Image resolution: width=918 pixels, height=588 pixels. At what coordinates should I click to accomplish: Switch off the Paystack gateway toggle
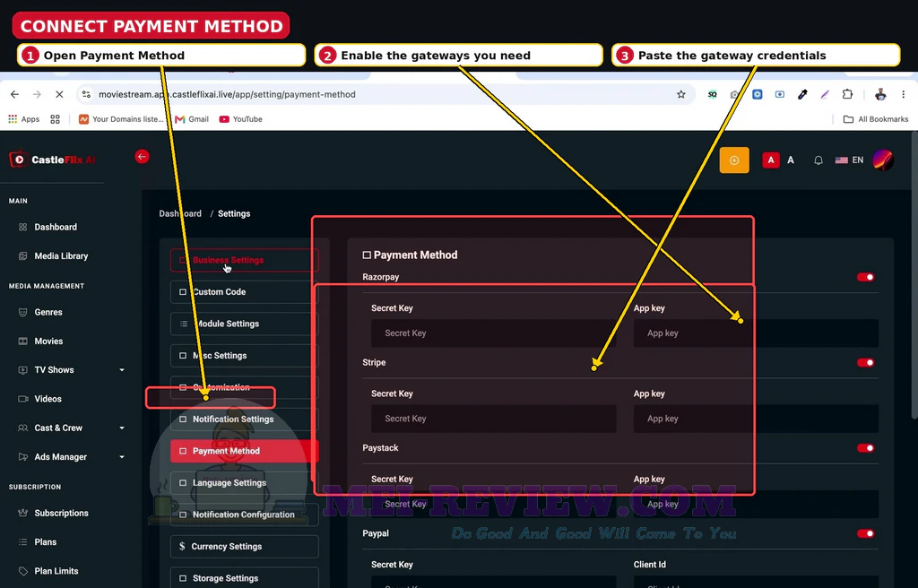[x=866, y=448]
